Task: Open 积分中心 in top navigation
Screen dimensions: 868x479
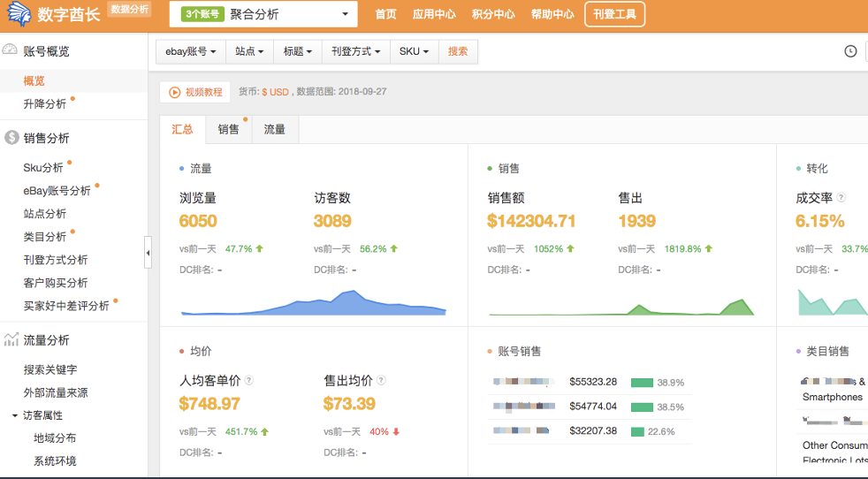Action: coord(493,14)
